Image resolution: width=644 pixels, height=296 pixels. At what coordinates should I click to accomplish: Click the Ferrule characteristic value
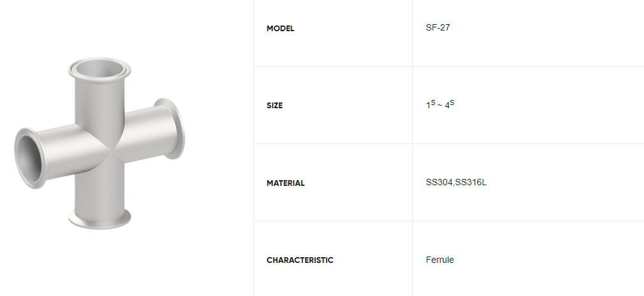point(440,260)
